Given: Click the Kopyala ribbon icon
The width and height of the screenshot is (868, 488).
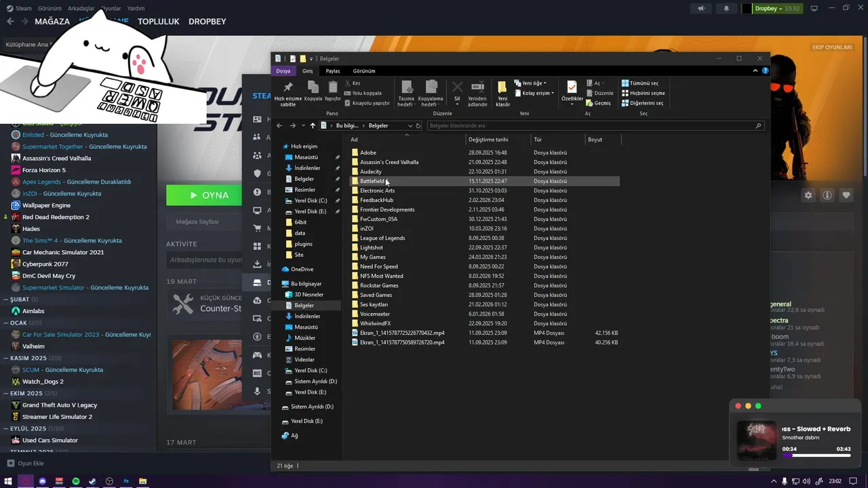Looking at the screenshot, I should [313, 91].
